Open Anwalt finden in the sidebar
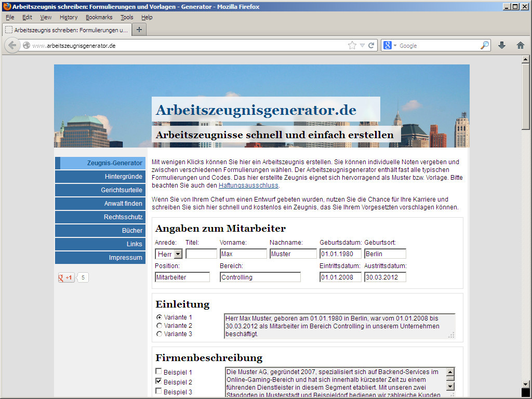 click(x=100, y=204)
